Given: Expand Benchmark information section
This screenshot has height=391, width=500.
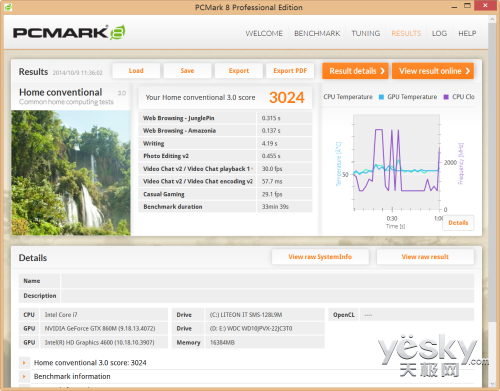Looking at the screenshot, I should pos(24,377).
